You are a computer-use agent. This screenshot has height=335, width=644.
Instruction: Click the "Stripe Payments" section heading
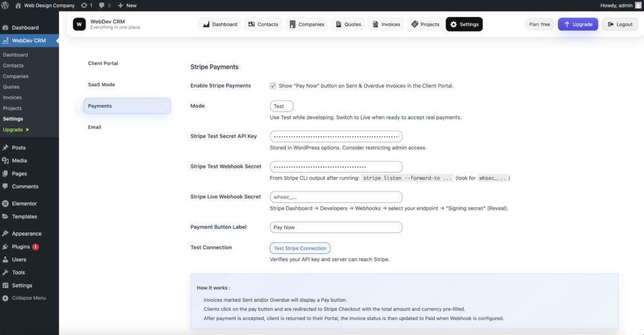tap(214, 67)
